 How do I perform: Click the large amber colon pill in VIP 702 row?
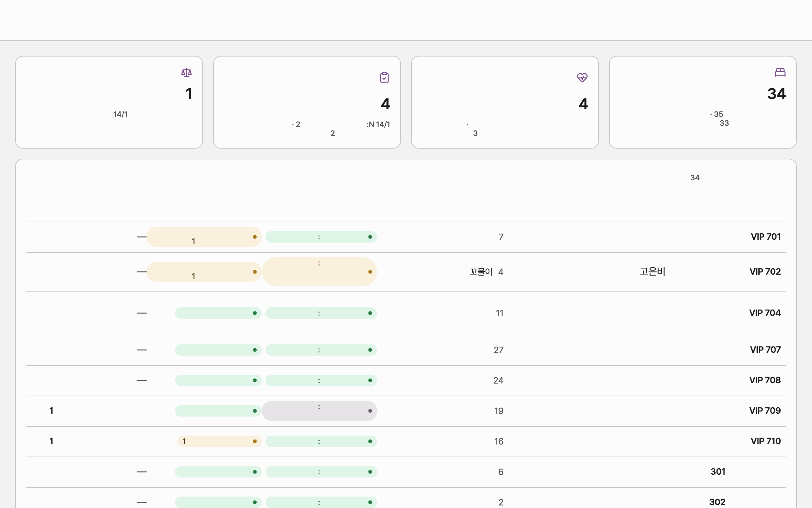tap(319, 272)
